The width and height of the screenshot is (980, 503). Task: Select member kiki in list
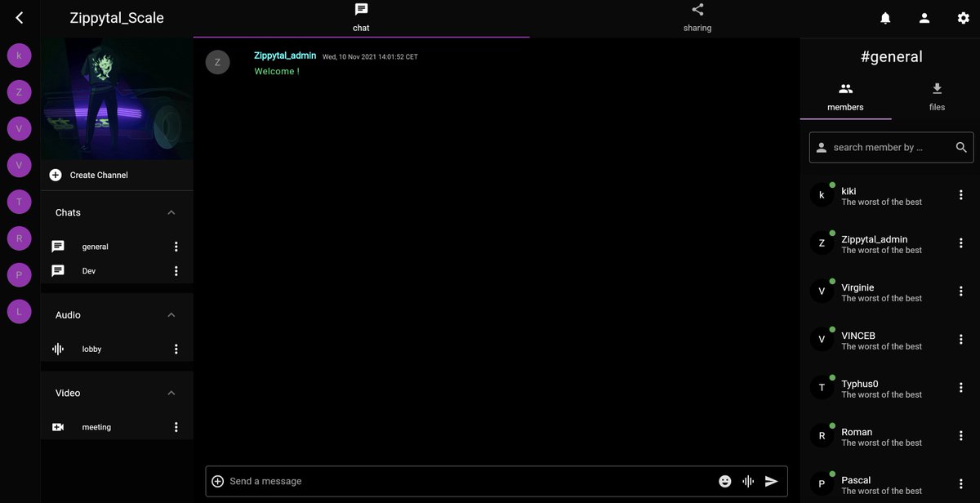coord(890,195)
